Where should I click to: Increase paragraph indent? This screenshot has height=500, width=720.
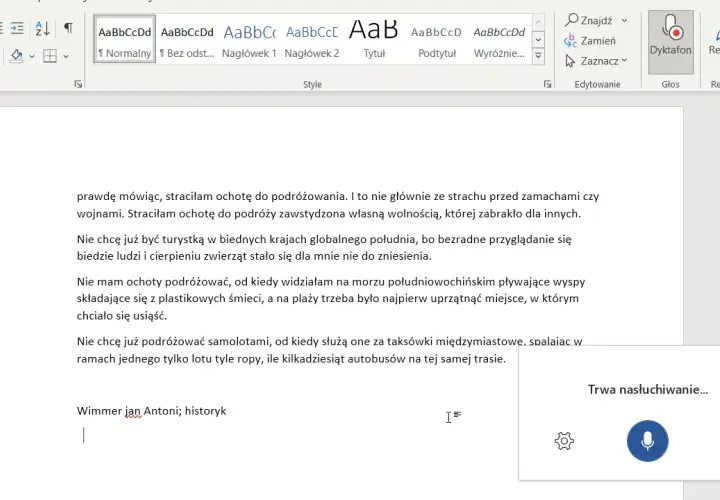point(17,28)
